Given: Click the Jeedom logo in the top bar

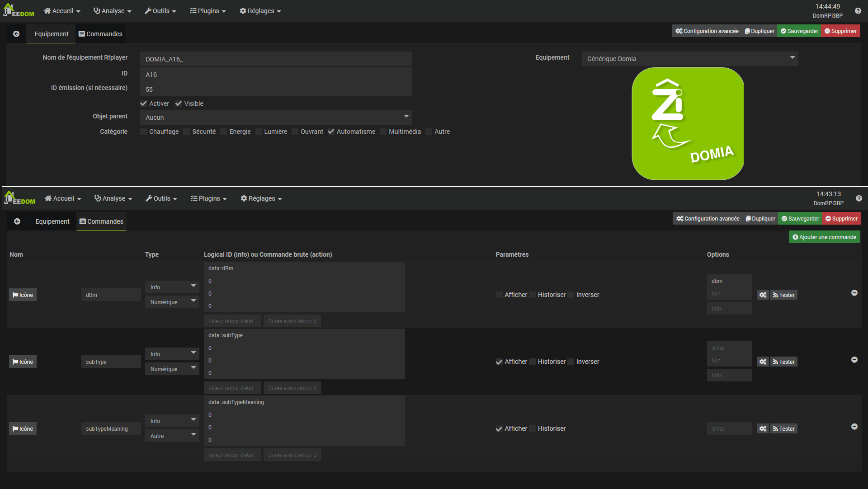Looking at the screenshot, I should coord(19,11).
